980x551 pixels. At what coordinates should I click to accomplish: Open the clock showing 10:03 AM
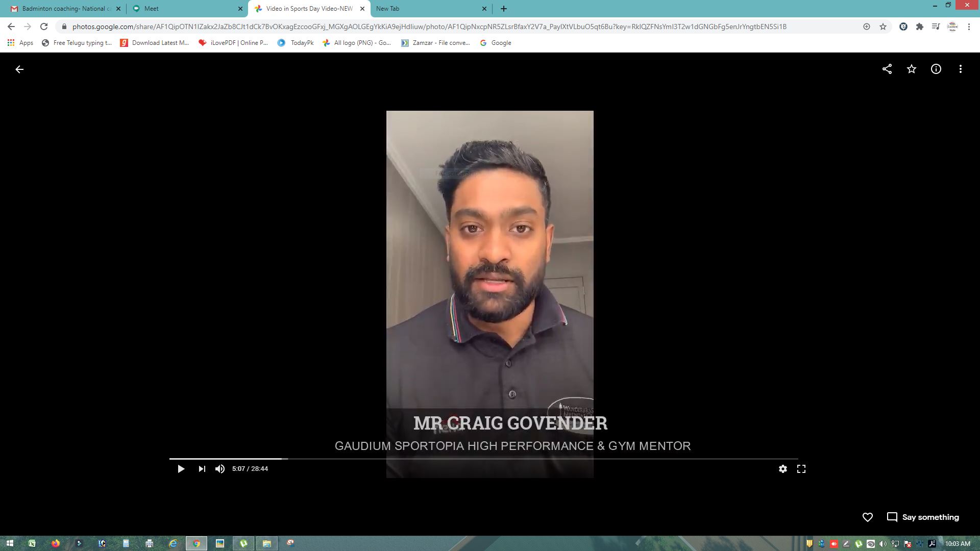[x=958, y=544]
